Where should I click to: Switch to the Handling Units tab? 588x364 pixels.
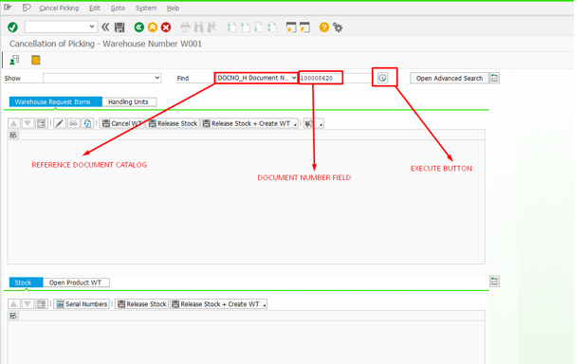[x=129, y=101]
